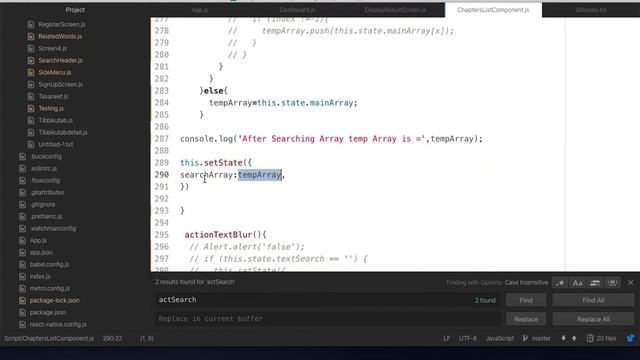Click the master branch name
The height and width of the screenshot is (360, 640).
[x=541, y=338]
